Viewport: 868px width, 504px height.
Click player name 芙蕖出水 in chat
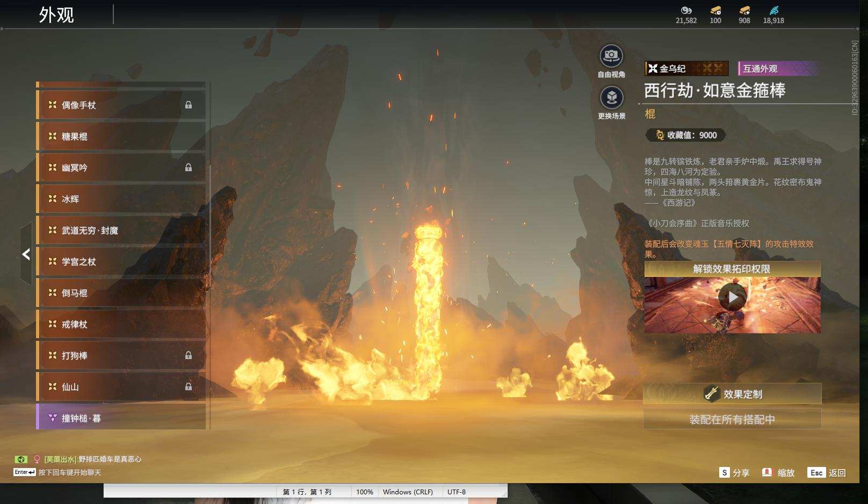click(x=61, y=459)
